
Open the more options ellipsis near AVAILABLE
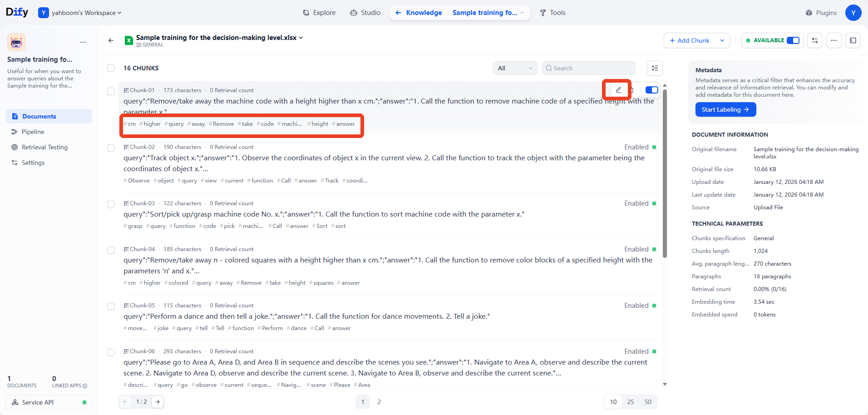pos(834,40)
